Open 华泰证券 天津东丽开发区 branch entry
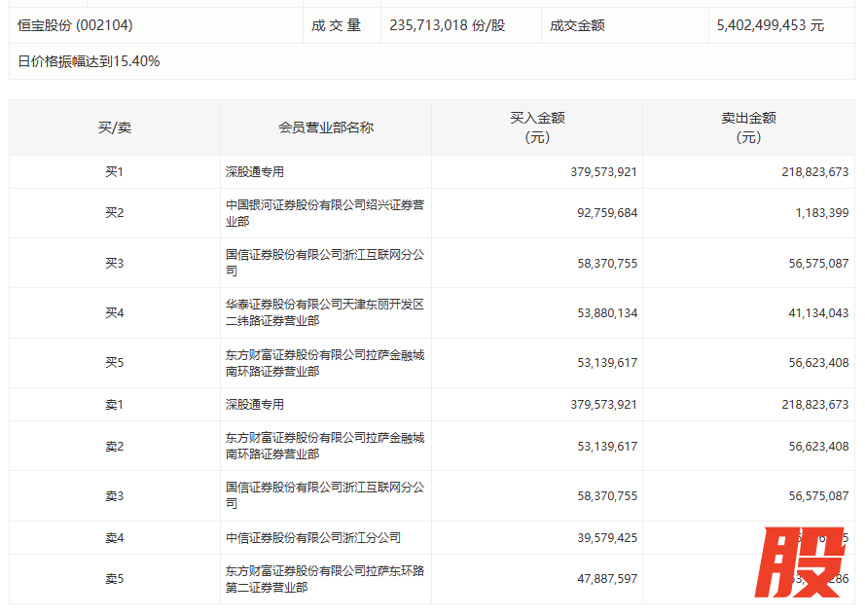This screenshot has width=865, height=616. coord(324,312)
